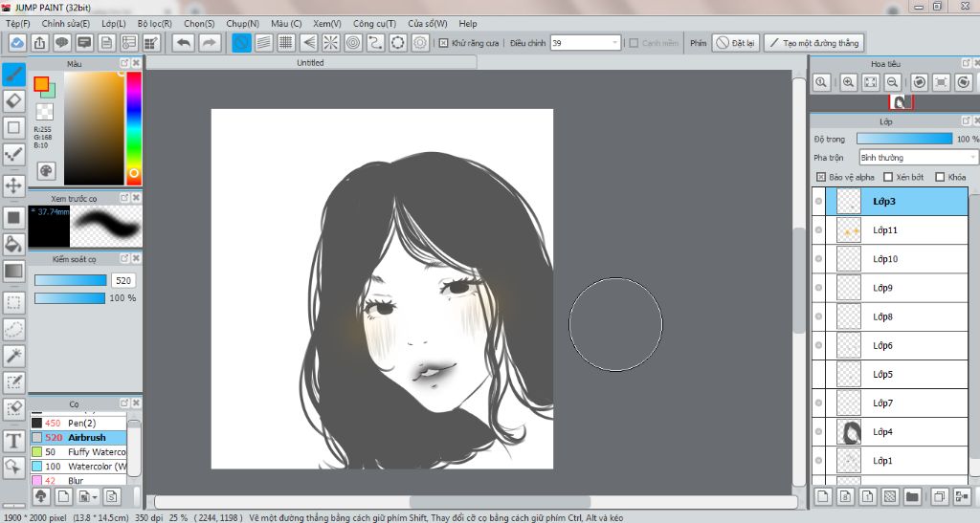The image size is (980, 523).
Task: Select the rectangular selection tool
Action: (x=13, y=303)
